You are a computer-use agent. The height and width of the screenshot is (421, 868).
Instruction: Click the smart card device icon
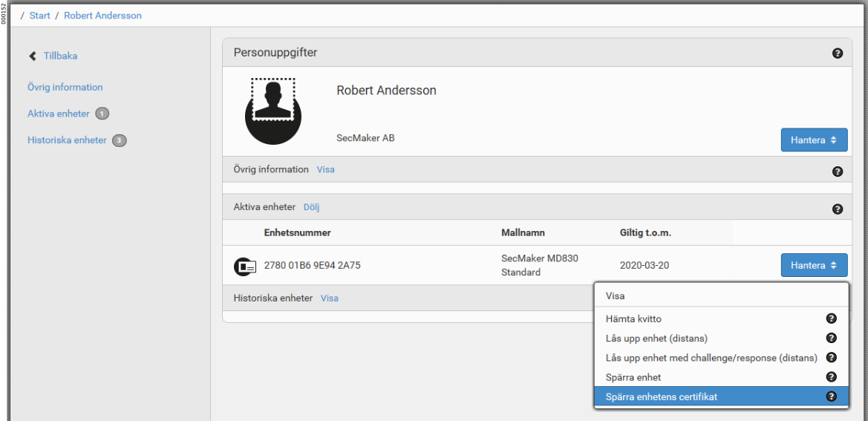pyautogui.click(x=245, y=266)
